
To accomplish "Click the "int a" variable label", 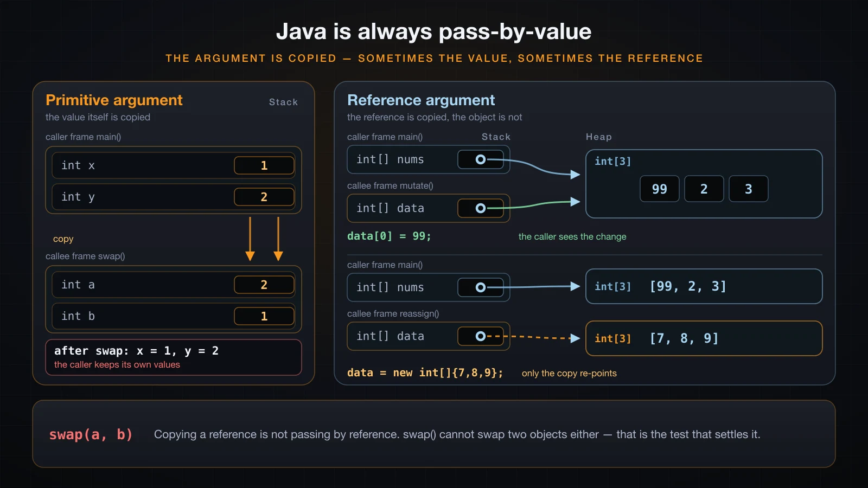I will point(78,285).
